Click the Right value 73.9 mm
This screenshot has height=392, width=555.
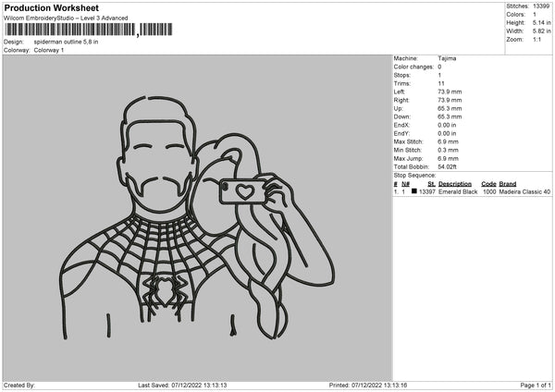[450, 100]
